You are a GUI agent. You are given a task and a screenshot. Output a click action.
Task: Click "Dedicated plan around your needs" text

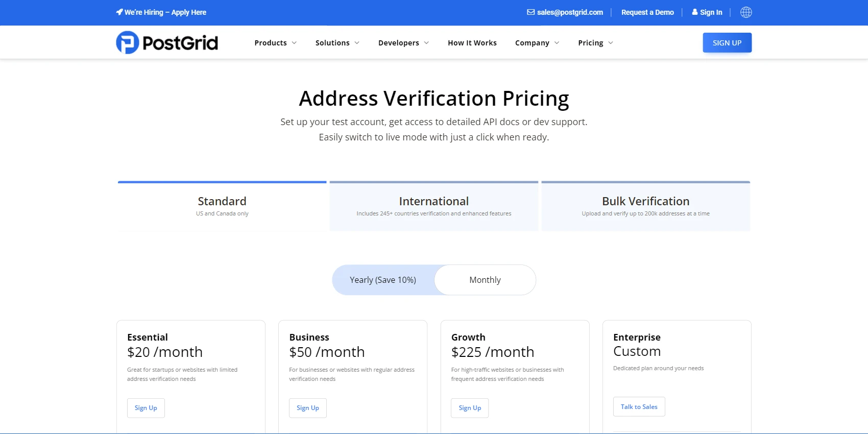(659, 368)
